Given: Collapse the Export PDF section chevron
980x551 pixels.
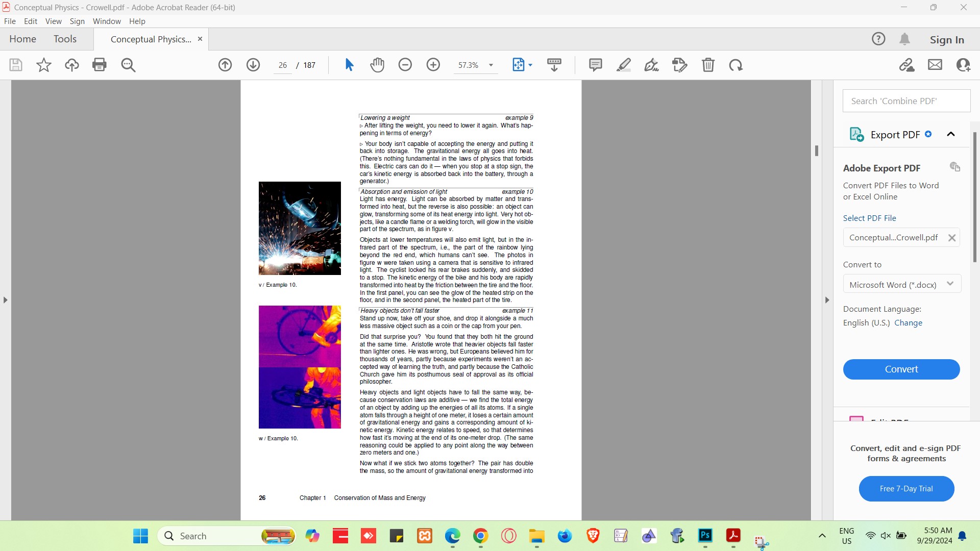Looking at the screenshot, I should pos(950,134).
